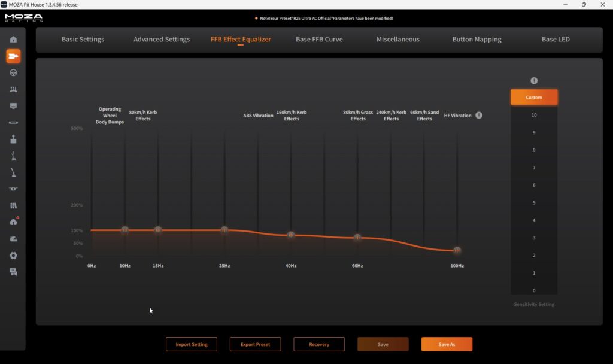Switch to the Base FFB Curve tab
This screenshot has width=613, height=364.
coord(319,40)
